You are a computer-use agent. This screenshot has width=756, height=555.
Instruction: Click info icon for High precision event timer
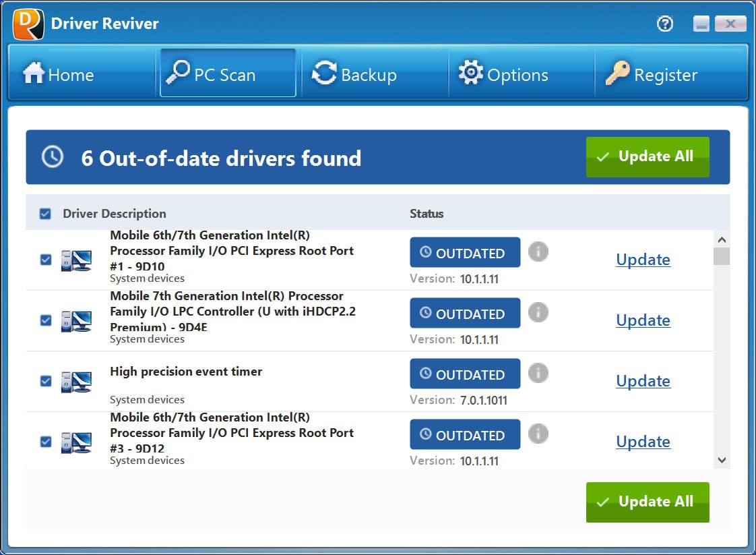[x=538, y=373]
